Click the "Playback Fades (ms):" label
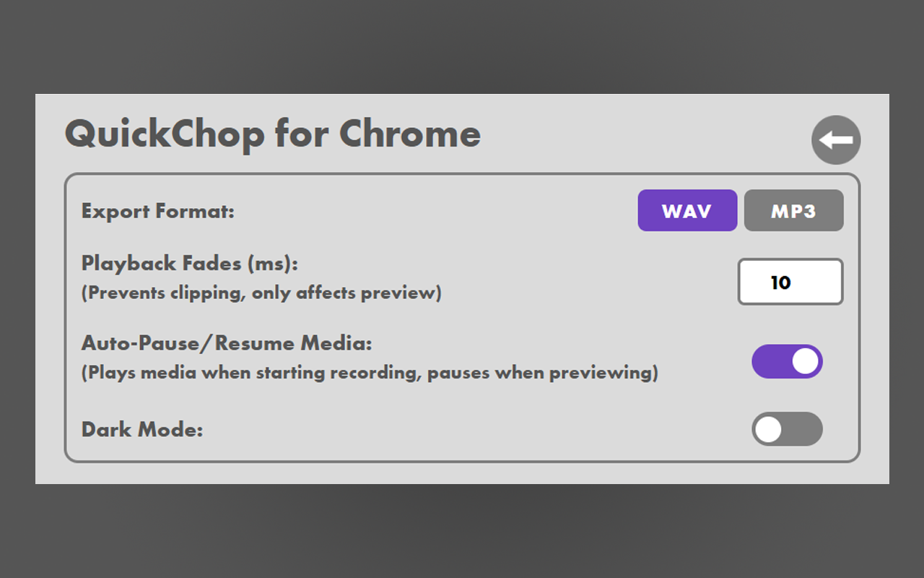This screenshot has width=924, height=578. (190, 264)
